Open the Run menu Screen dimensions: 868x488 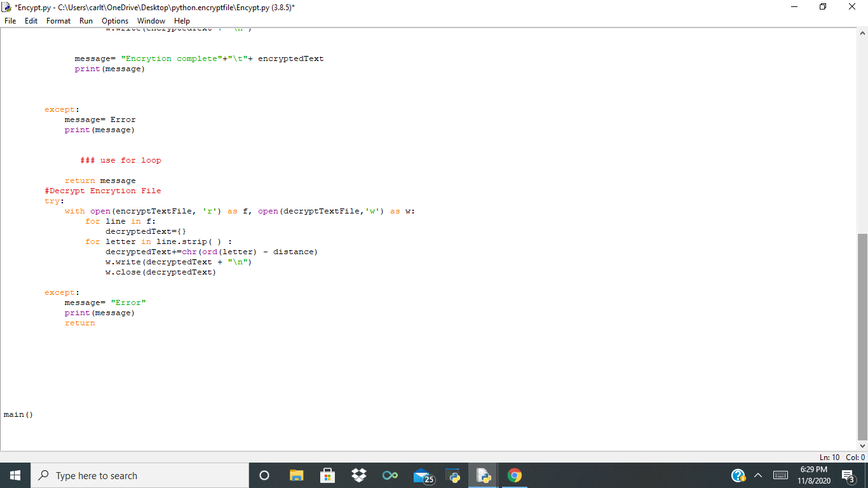[x=86, y=20]
